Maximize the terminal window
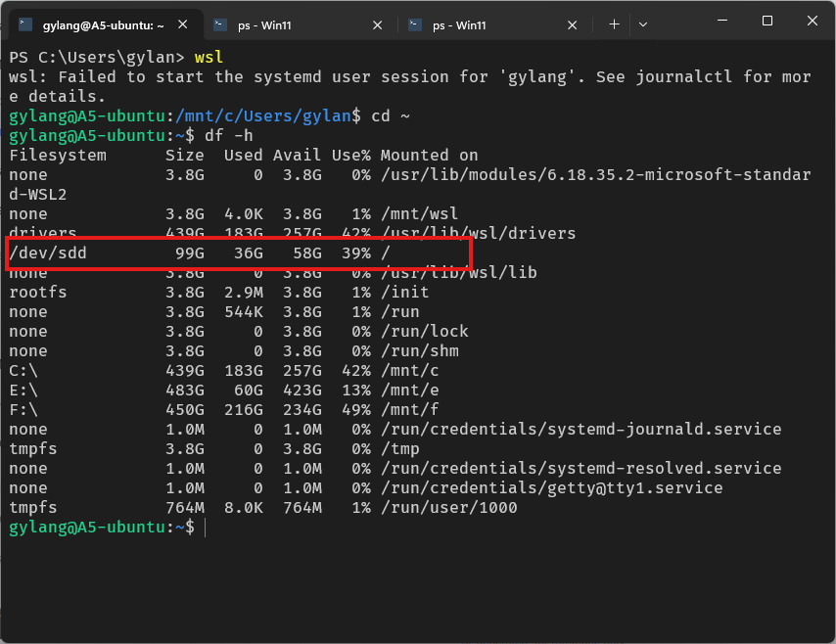 coord(767,21)
